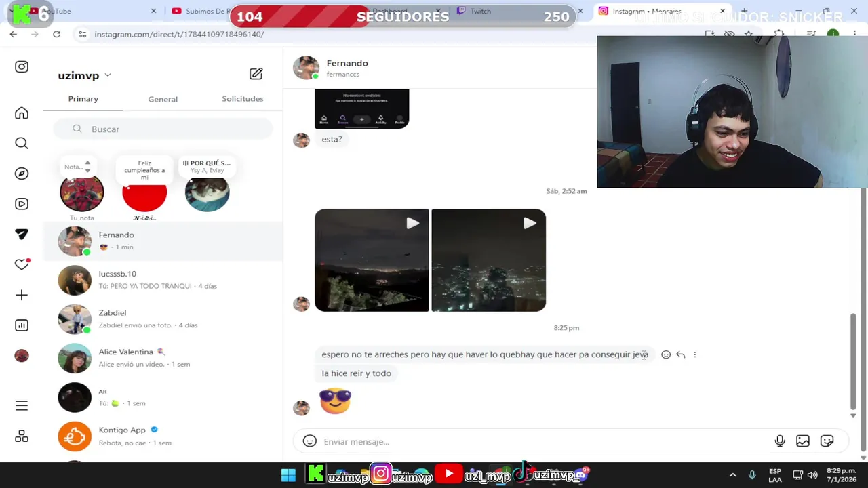This screenshot has width=868, height=488.
Task: Click the Buscar search field
Action: [x=163, y=129]
